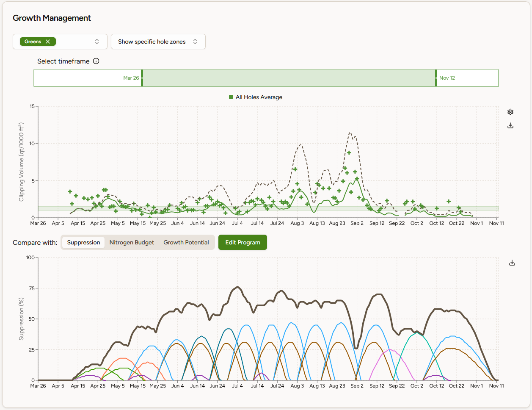
Task: Click the green selected timeframe range bar
Action: [x=289, y=78]
